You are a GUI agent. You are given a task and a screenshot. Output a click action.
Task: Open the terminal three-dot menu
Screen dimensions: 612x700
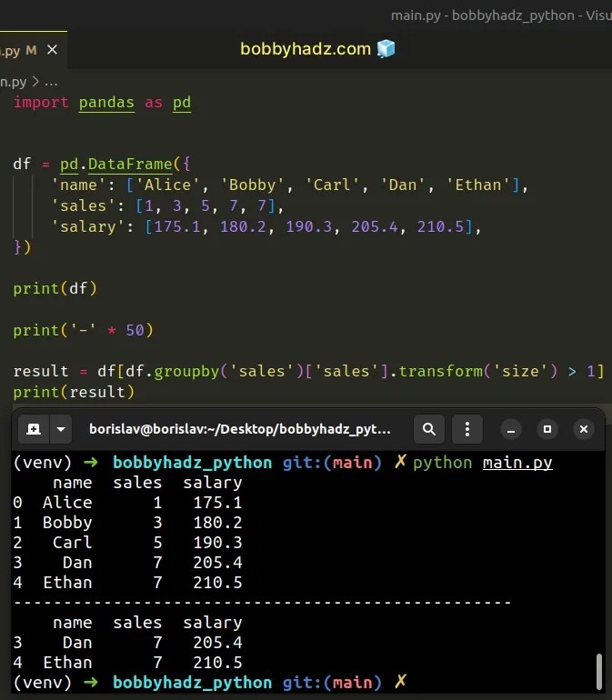[467, 429]
